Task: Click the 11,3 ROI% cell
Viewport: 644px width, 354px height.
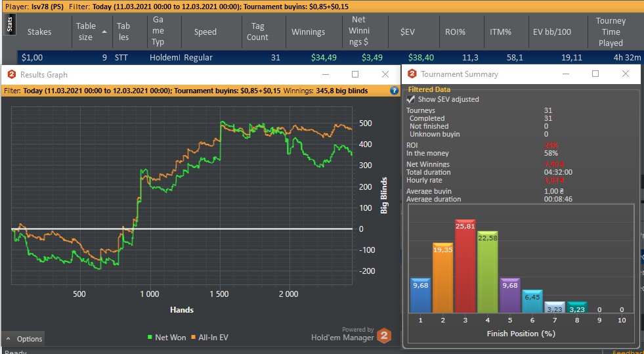Action: click(x=470, y=58)
